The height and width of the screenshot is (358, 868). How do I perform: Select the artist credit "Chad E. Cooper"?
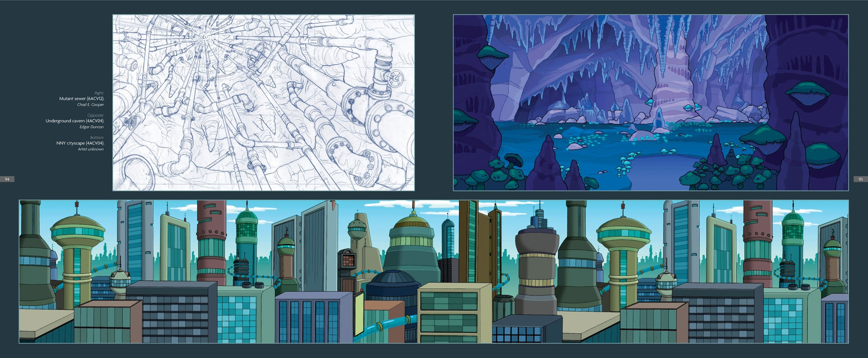(x=90, y=105)
